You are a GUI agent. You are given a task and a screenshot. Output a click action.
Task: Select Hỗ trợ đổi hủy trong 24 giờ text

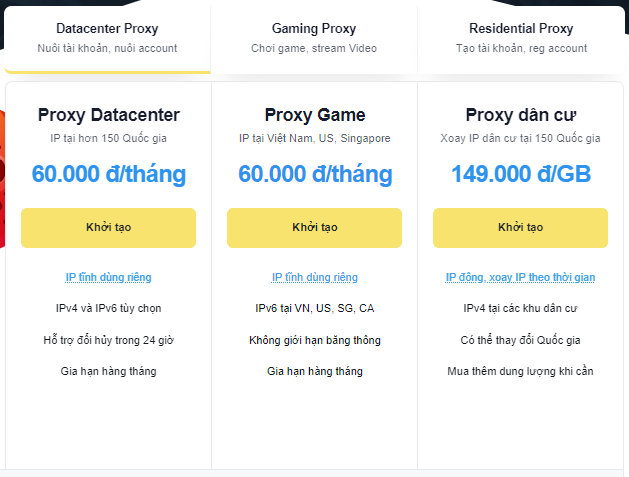[108, 340]
